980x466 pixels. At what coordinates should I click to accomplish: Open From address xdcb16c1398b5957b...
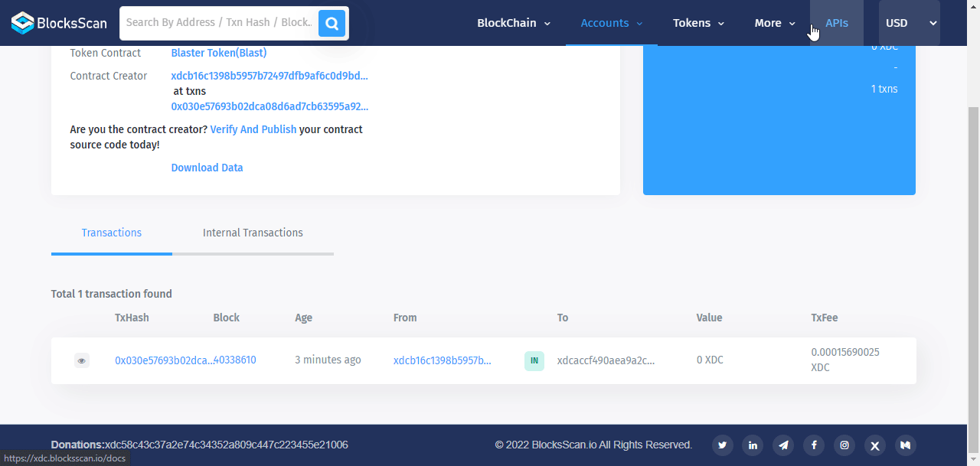coord(443,360)
